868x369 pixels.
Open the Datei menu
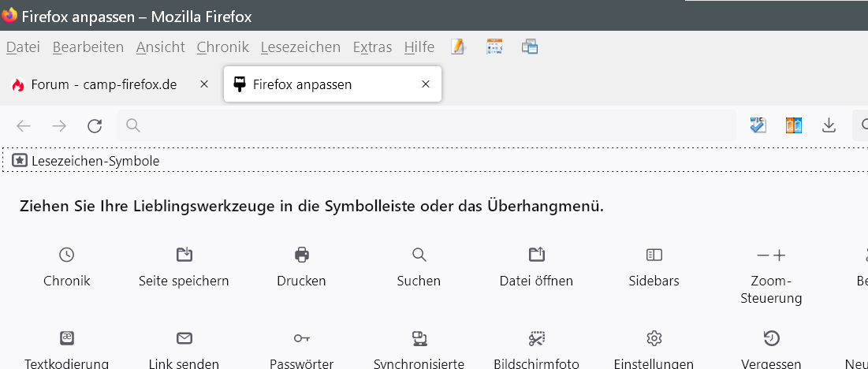click(x=23, y=47)
